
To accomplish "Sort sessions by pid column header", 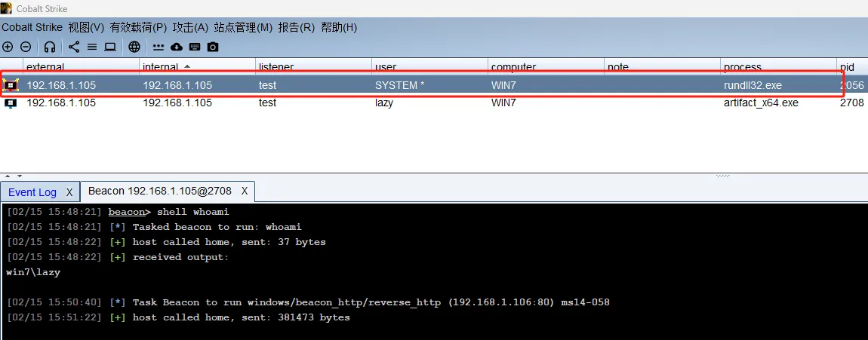I will point(852,66).
